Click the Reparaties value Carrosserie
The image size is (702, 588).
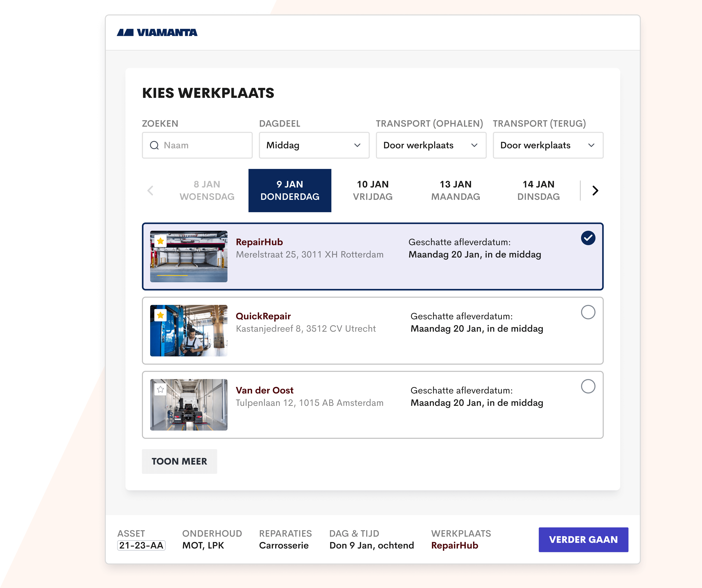pos(284,546)
